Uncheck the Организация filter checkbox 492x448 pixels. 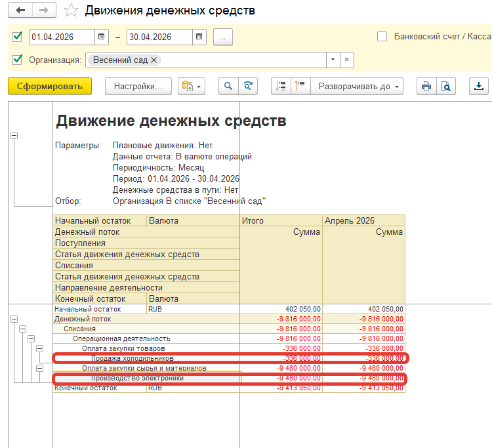(17, 60)
